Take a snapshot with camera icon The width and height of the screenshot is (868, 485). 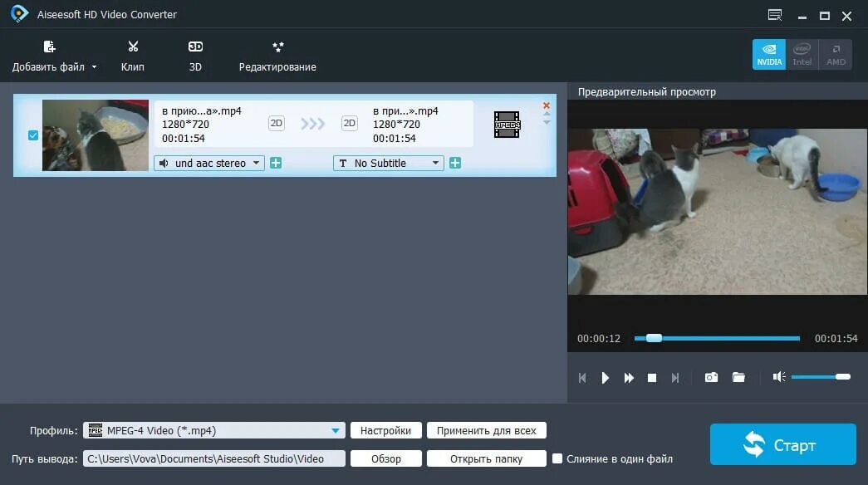click(x=711, y=377)
